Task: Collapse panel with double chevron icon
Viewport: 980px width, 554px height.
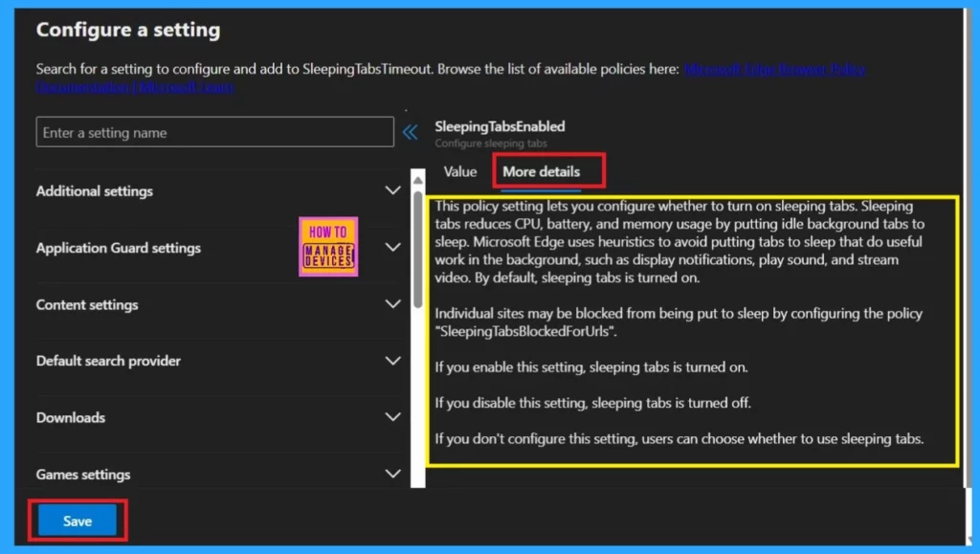Action: [x=410, y=132]
